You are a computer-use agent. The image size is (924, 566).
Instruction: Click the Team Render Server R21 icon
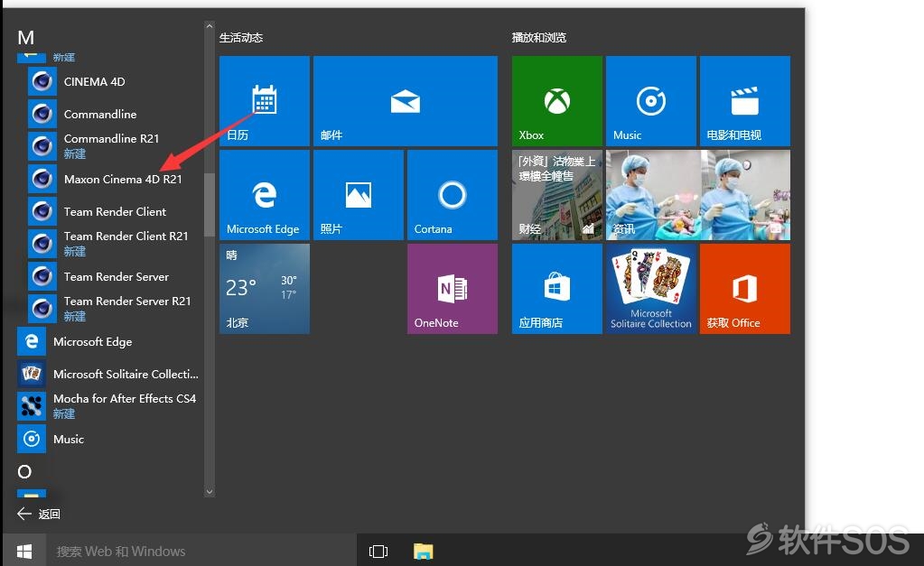point(42,309)
